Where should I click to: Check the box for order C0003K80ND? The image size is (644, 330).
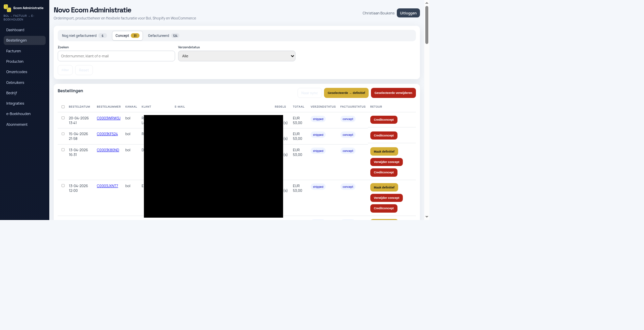click(x=63, y=150)
